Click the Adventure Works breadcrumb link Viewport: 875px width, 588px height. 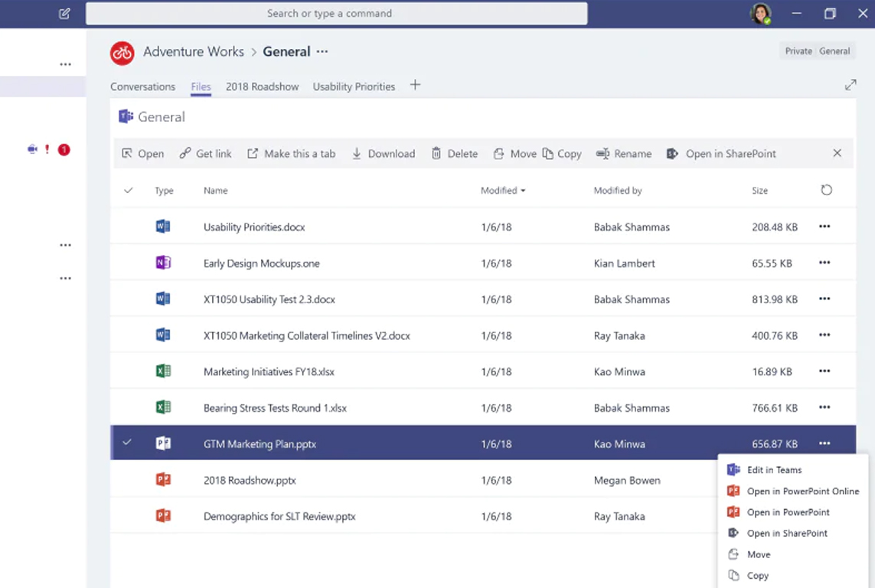[x=194, y=52]
